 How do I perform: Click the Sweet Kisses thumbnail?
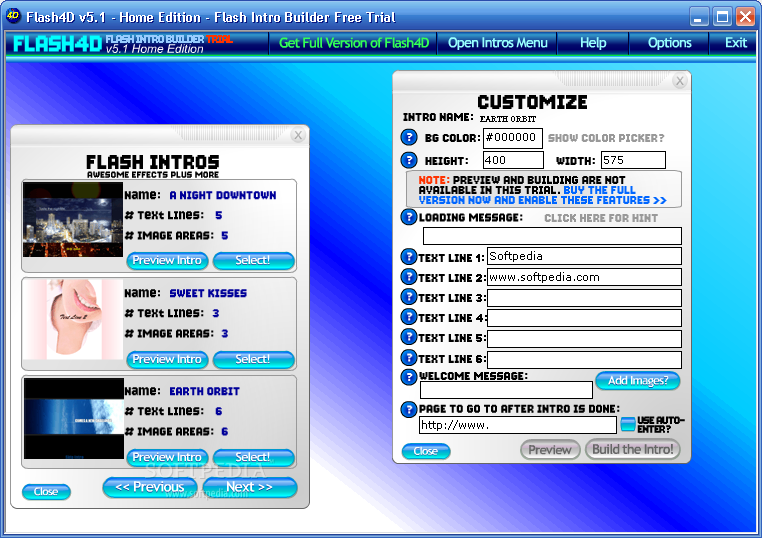(x=74, y=319)
